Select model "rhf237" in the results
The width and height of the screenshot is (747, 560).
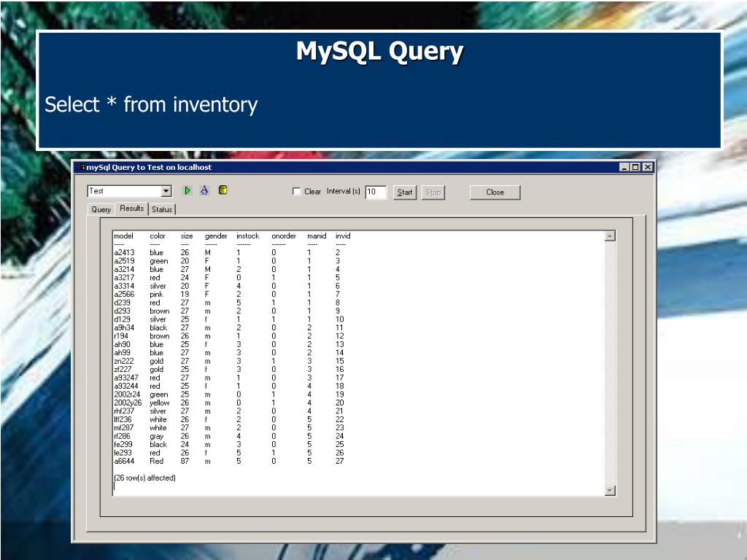tap(124, 411)
